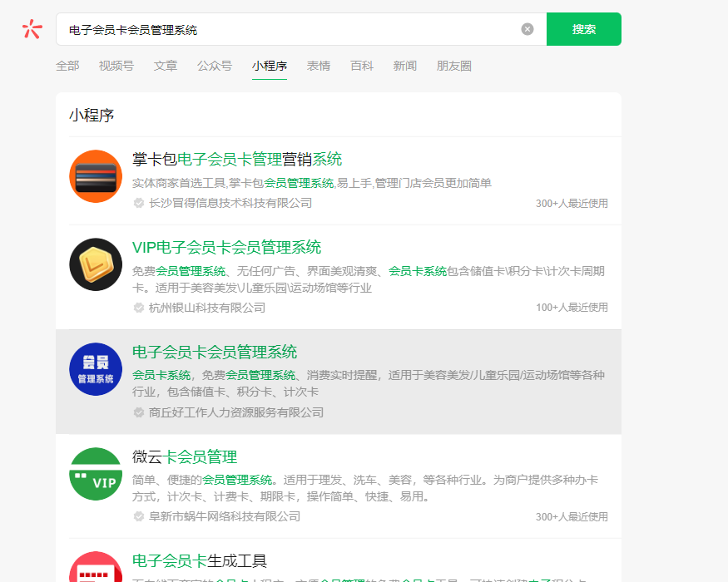Clear the search box with the X icon
The image size is (728, 582).
[527, 29]
